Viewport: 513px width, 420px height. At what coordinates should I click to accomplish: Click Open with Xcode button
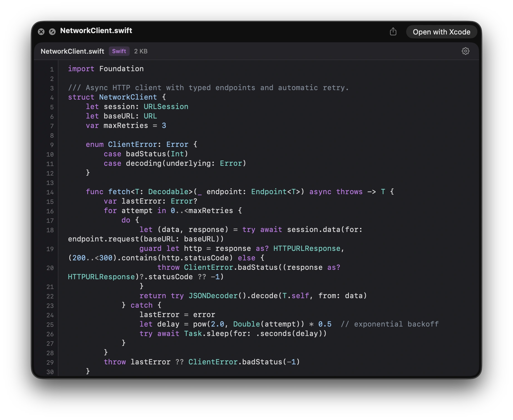point(442,32)
